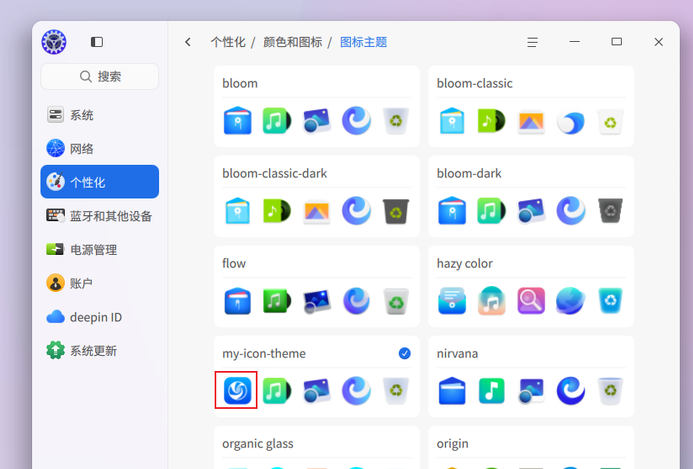The width and height of the screenshot is (693, 469).
Task: Toggle the sidebar collapse icon
Action: click(x=97, y=42)
